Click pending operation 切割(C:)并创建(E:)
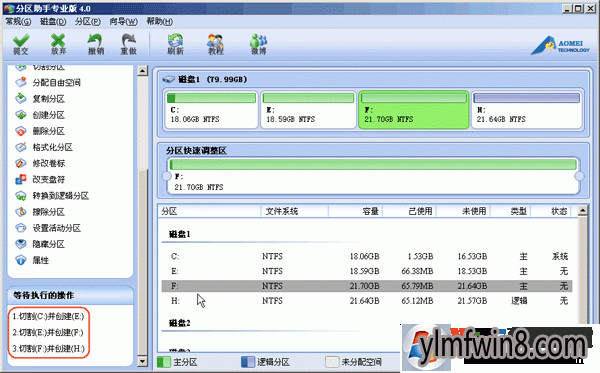 point(48,316)
